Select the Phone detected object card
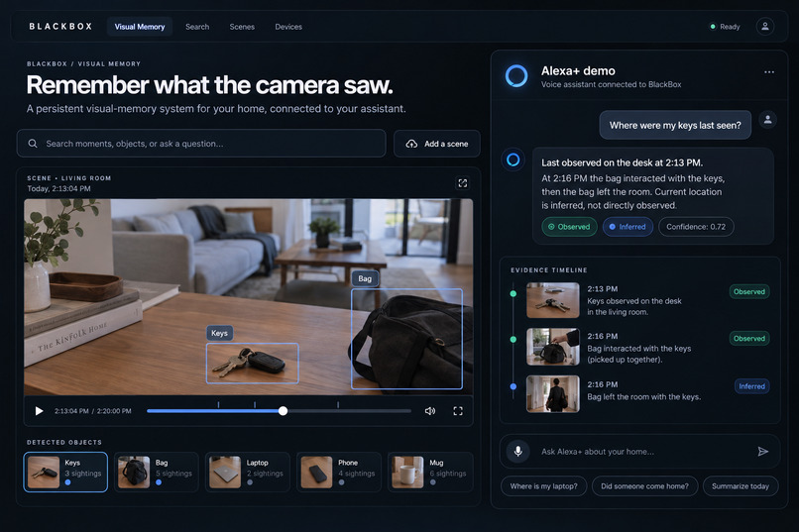This screenshot has width=799, height=532. [x=339, y=472]
